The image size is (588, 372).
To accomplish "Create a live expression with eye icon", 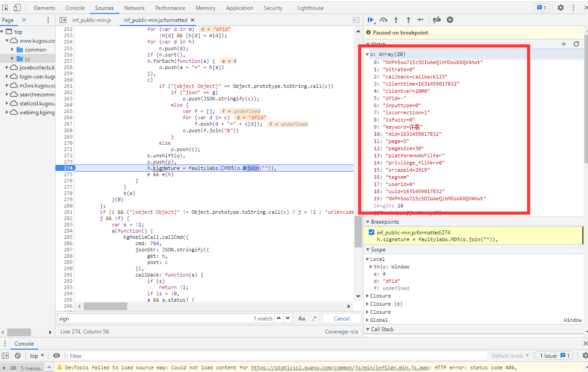I will (x=56, y=355).
